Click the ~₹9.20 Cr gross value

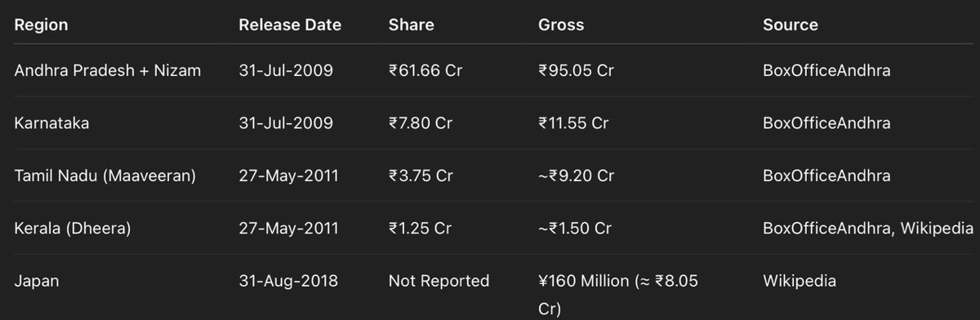point(576,176)
